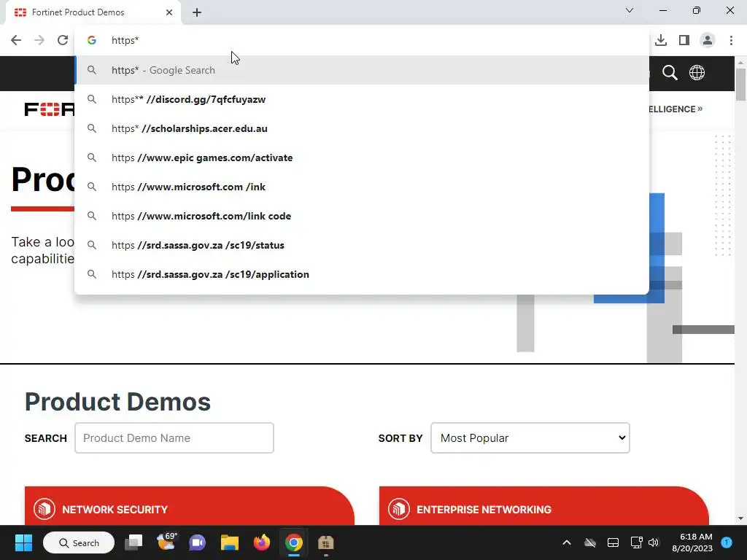Image resolution: width=747 pixels, height=560 pixels.
Task: Open the Enterprise Networking category card
Action: coord(543,506)
